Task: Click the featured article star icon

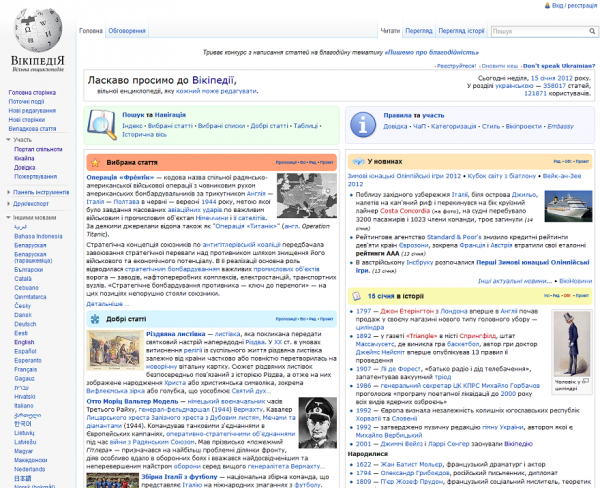Action: pyautogui.click(x=93, y=160)
